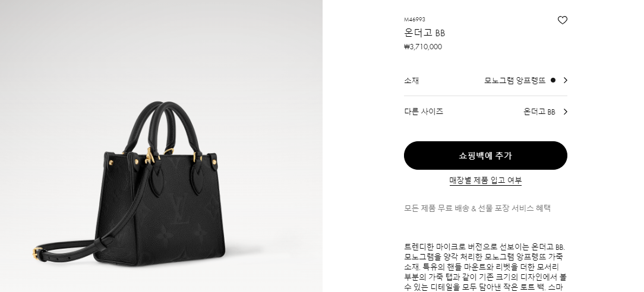Click the ₩3,710,000 price text
Image resolution: width=644 pixels, height=292 pixels.
pos(423,47)
